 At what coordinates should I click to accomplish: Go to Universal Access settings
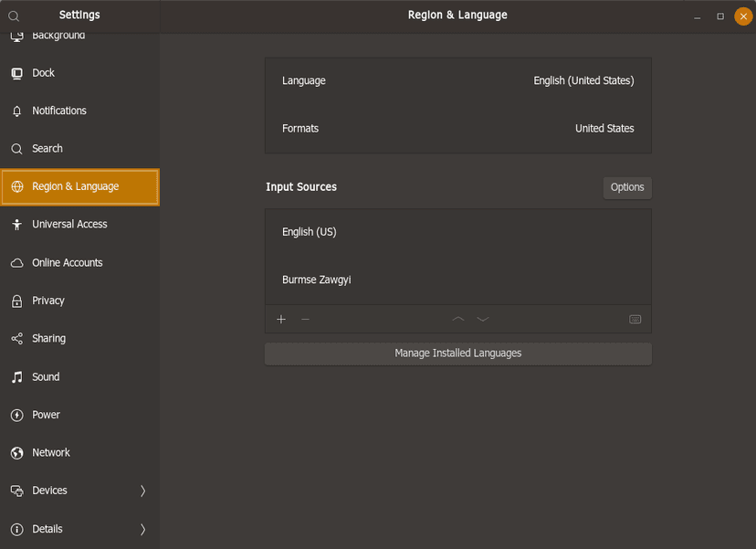click(80, 225)
